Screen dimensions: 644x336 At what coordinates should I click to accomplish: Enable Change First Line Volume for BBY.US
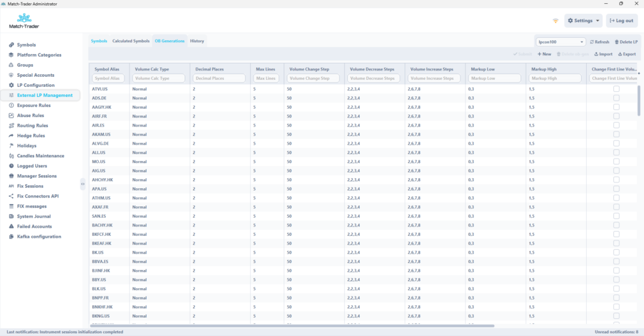pos(616,279)
